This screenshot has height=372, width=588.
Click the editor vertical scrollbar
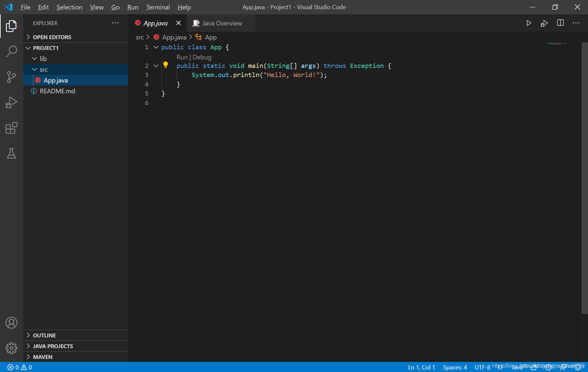tap(585, 178)
